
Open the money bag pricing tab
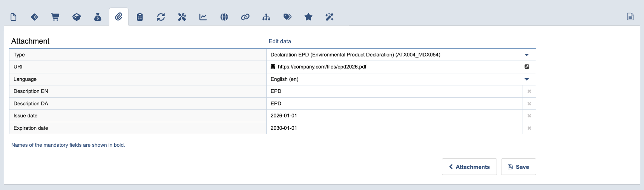coord(98,17)
